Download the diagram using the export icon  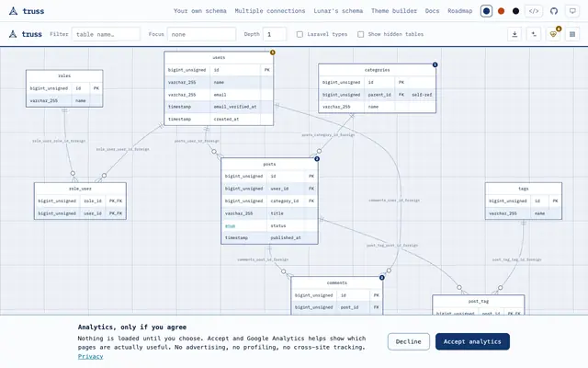coord(514,34)
